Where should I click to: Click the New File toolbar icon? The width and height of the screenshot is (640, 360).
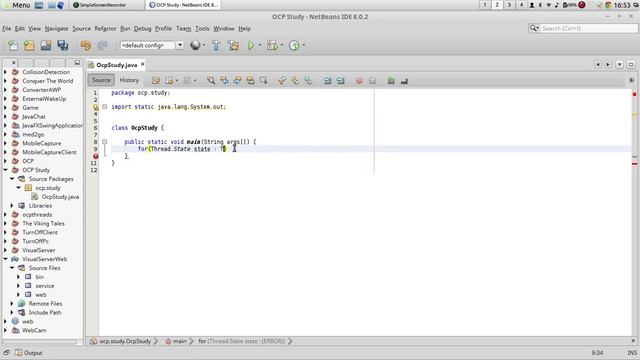point(13,45)
